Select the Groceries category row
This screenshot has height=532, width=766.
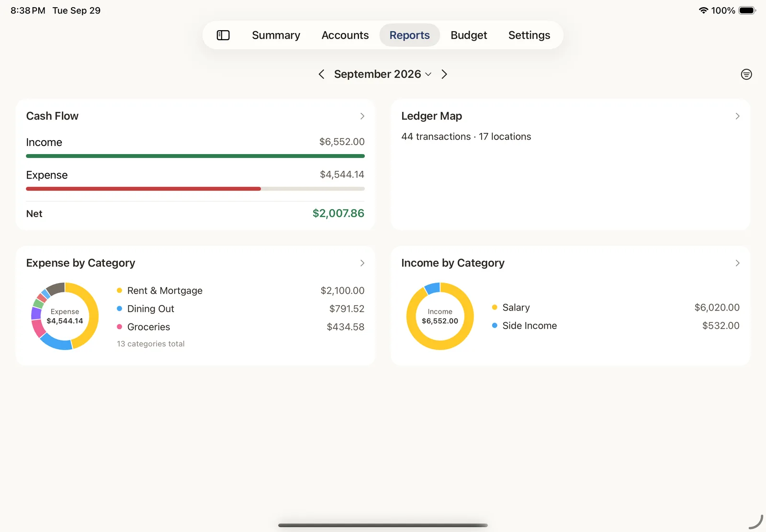coord(240,327)
